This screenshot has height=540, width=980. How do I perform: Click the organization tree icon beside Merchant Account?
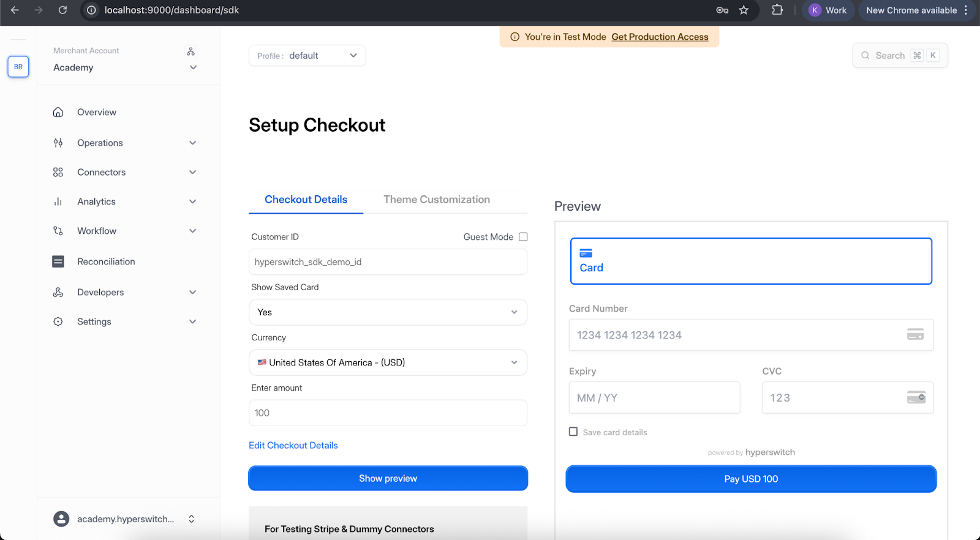(x=190, y=51)
